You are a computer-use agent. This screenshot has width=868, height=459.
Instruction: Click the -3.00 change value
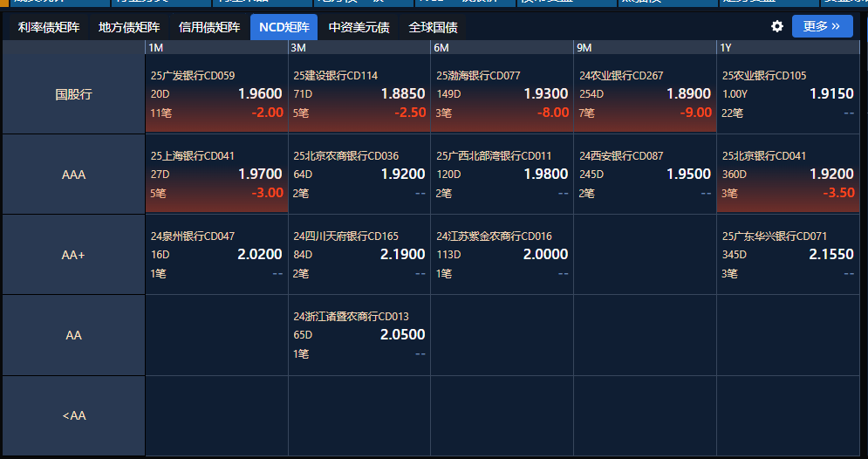[x=267, y=193]
